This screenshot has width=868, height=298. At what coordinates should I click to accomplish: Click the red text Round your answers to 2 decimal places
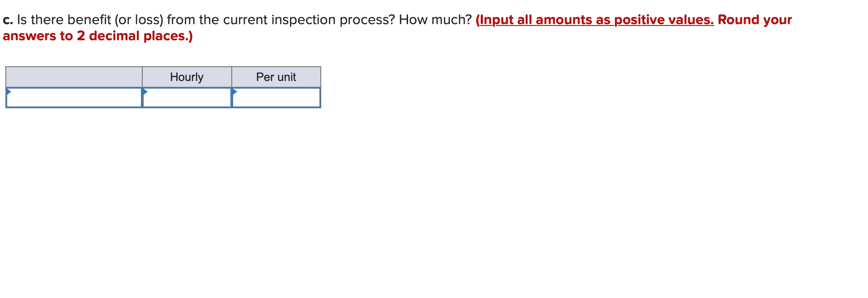point(98,35)
